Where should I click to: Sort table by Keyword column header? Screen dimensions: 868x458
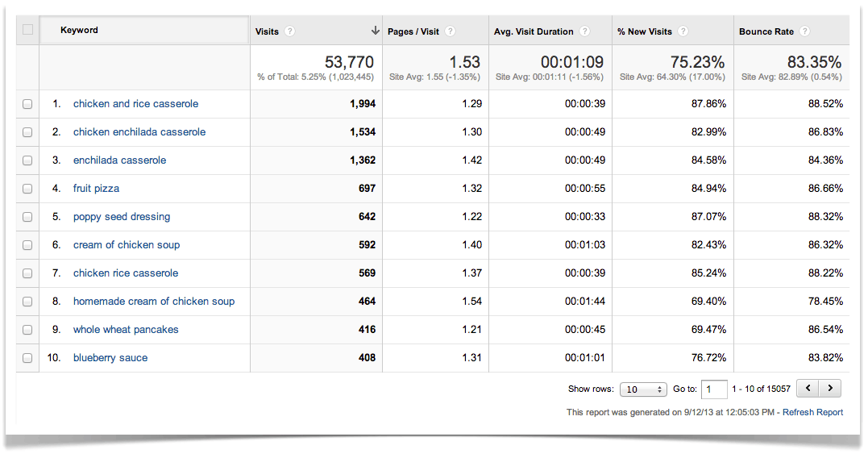[x=79, y=31]
